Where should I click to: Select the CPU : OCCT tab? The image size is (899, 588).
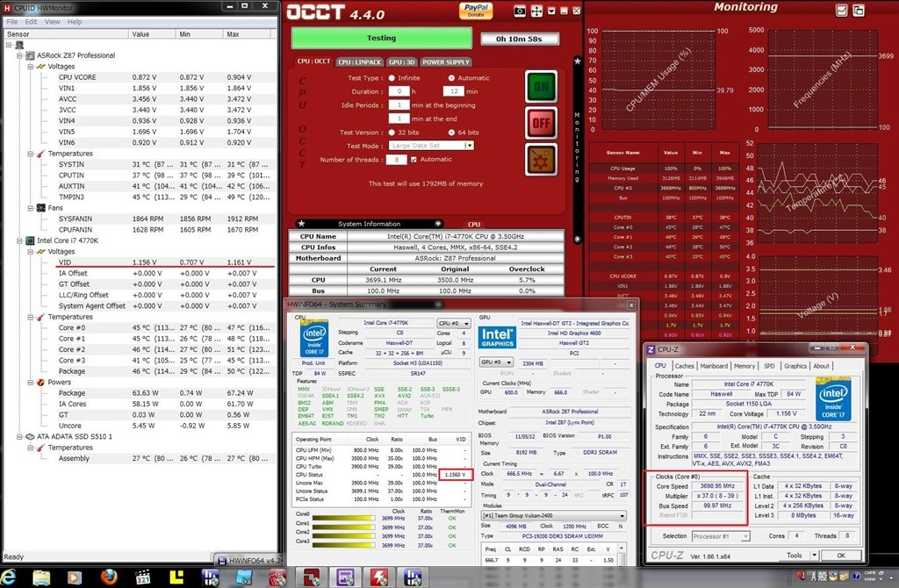click(x=313, y=61)
